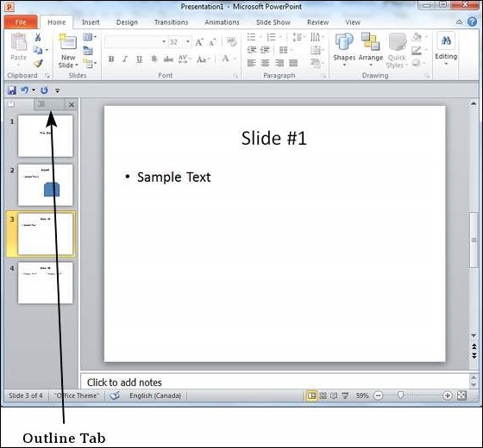483x448 pixels.
Task: Open PowerPoint Help question mark
Action: [472, 22]
